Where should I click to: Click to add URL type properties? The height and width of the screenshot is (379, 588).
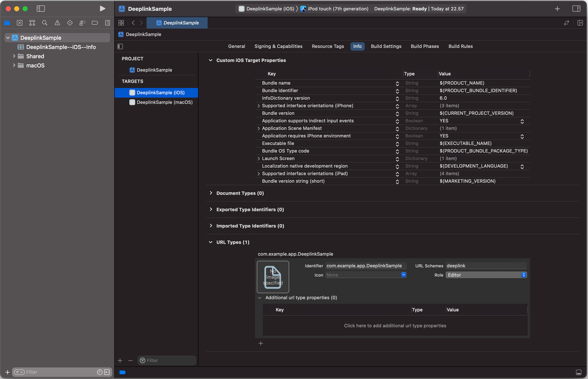click(x=395, y=325)
